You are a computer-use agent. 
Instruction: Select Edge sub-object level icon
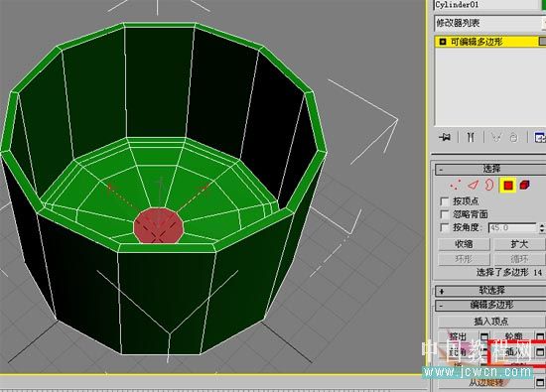tap(474, 185)
